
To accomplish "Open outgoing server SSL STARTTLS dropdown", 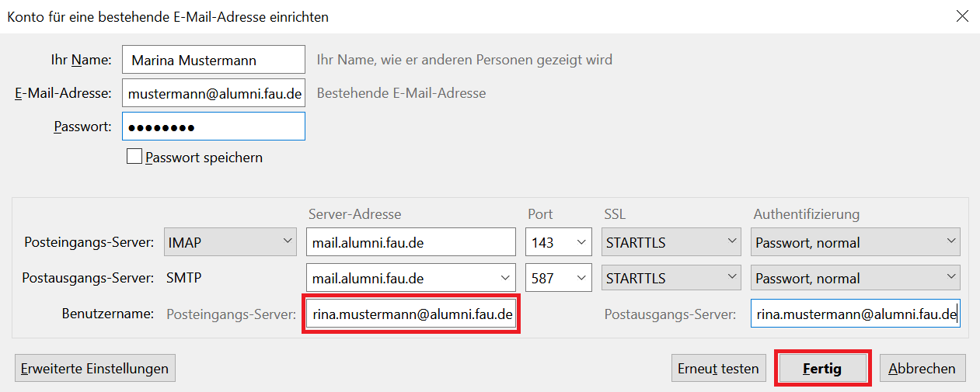I will pos(671,278).
